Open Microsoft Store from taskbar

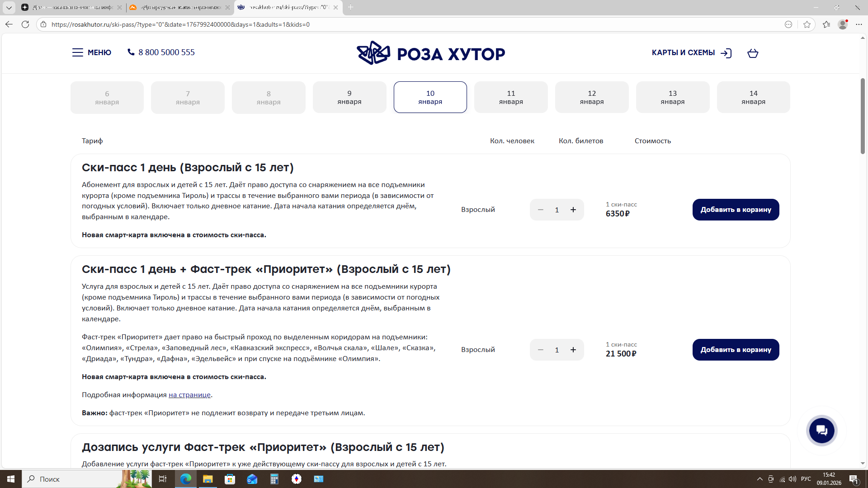(230, 479)
